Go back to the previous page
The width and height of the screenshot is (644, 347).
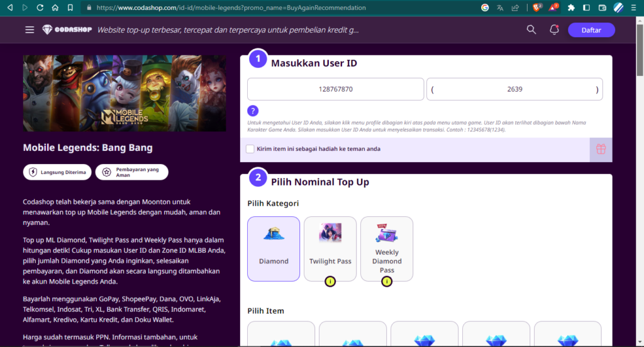pyautogui.click(x=10, y=8)
